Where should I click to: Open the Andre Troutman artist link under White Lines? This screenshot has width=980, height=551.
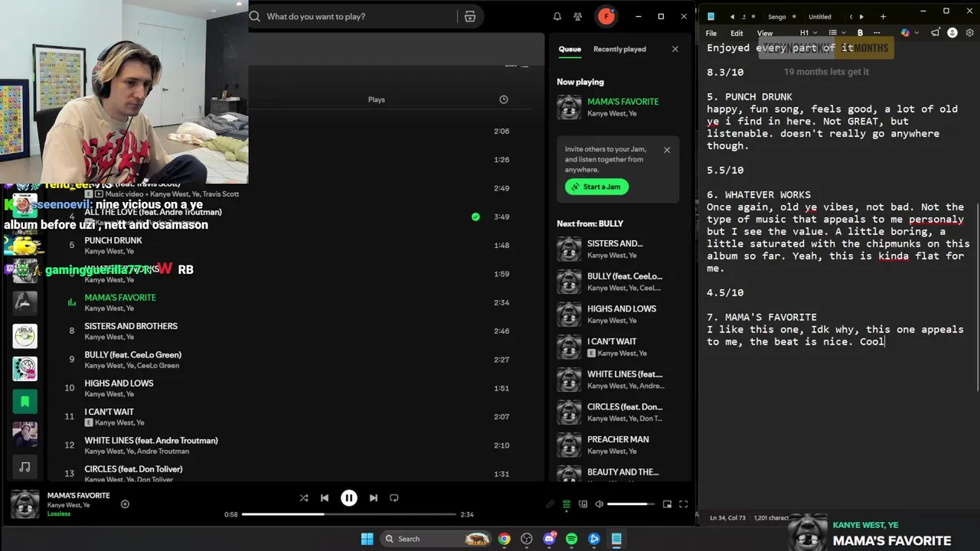point(164,452)
